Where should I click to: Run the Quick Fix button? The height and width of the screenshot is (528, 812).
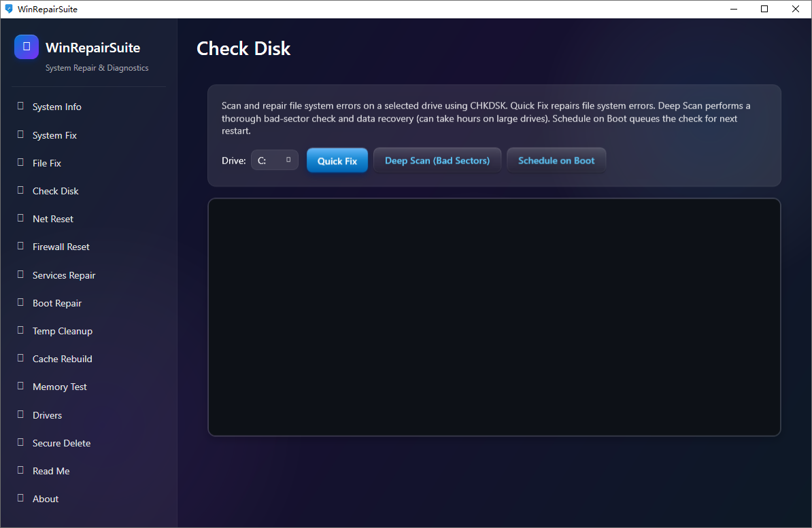click(337, 160)
